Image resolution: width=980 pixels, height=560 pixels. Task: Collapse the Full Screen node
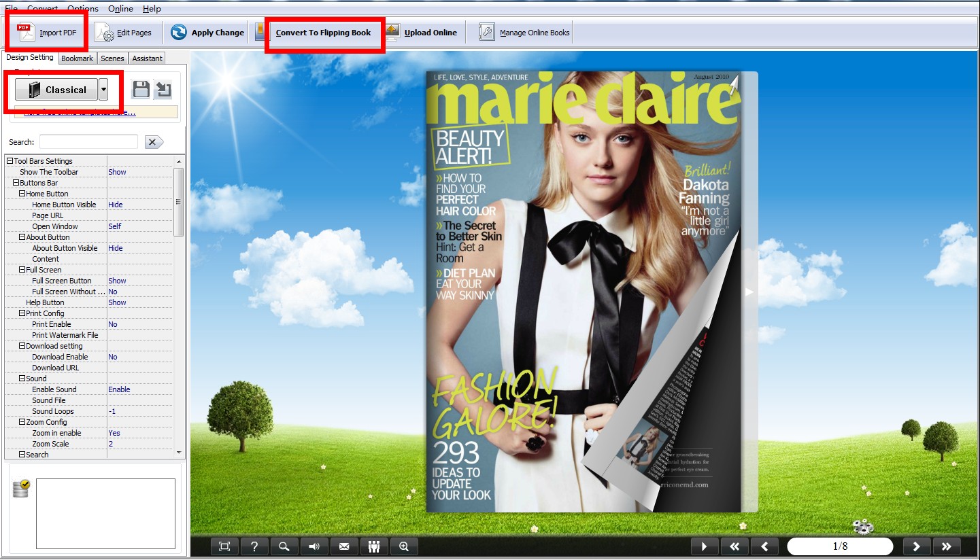coord(22,270)
